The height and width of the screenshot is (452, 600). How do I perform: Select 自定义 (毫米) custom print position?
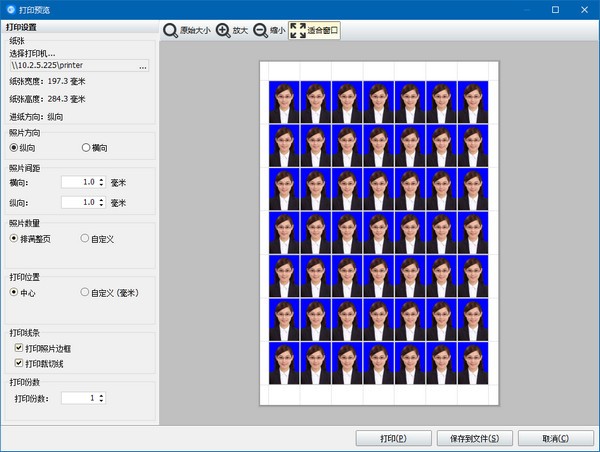point(85,293)
